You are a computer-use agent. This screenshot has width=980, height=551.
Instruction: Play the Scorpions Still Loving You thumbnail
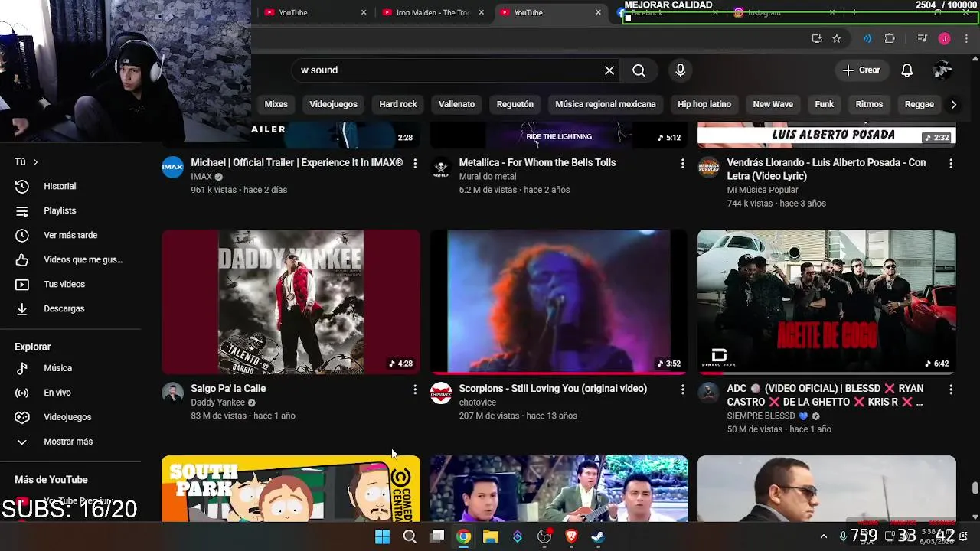(559, 302)
